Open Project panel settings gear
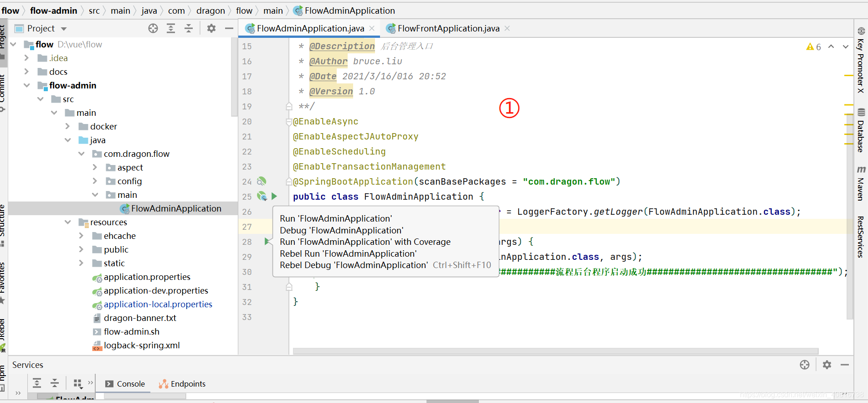The width and height of the screenshot is (868, 403). click(211, 28)
